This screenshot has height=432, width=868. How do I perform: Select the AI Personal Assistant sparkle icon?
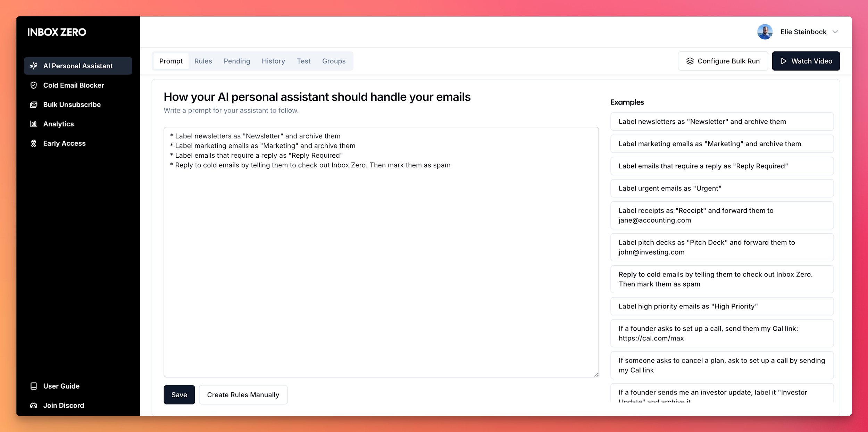point(34,66)
